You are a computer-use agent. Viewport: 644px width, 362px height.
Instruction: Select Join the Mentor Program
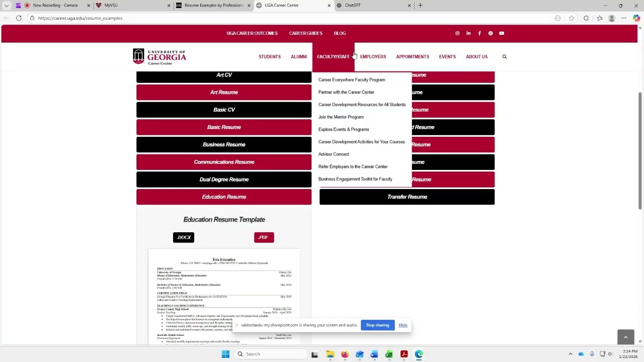click(x=341, y=117)
